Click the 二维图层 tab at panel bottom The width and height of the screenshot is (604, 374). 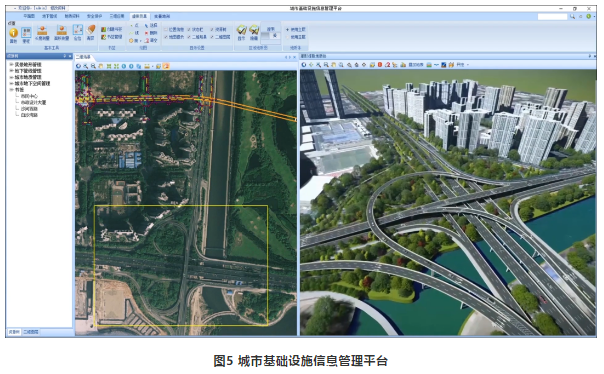coord(31,332)
